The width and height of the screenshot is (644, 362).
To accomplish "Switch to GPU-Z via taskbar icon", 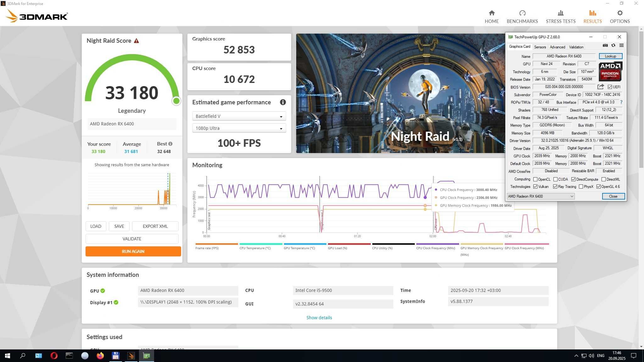I will tap(147, 356).
